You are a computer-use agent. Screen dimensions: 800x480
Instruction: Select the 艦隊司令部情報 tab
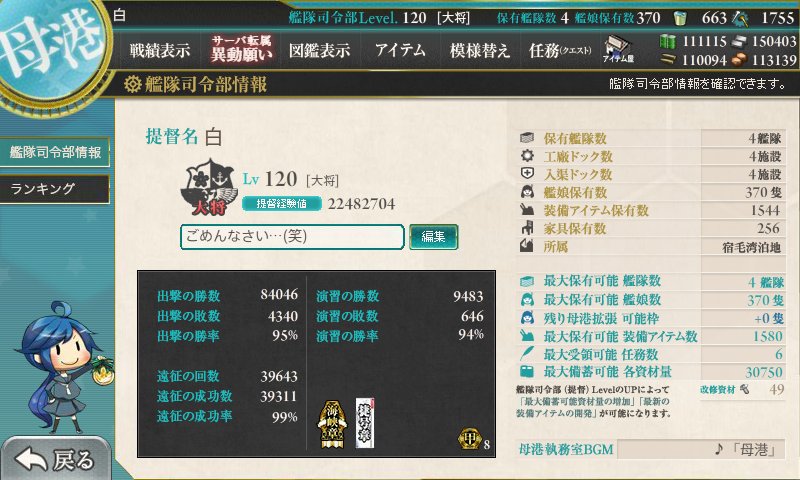[x=55, y=152]
